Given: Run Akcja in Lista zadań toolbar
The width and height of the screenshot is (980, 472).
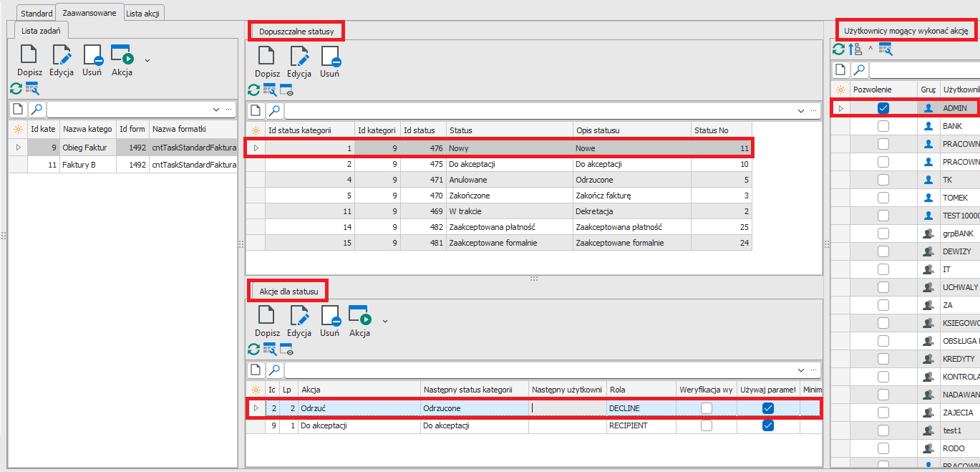Looking at the screenshot, I should point(122,56).
